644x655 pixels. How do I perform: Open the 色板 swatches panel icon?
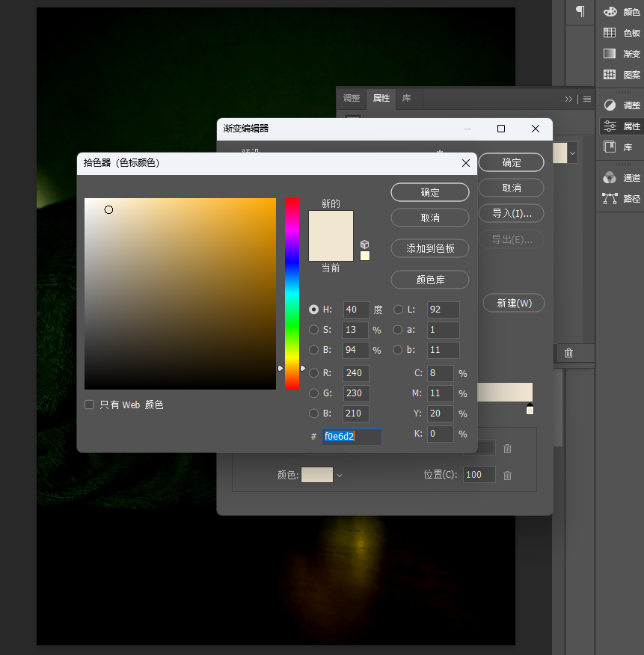(610, 33)
